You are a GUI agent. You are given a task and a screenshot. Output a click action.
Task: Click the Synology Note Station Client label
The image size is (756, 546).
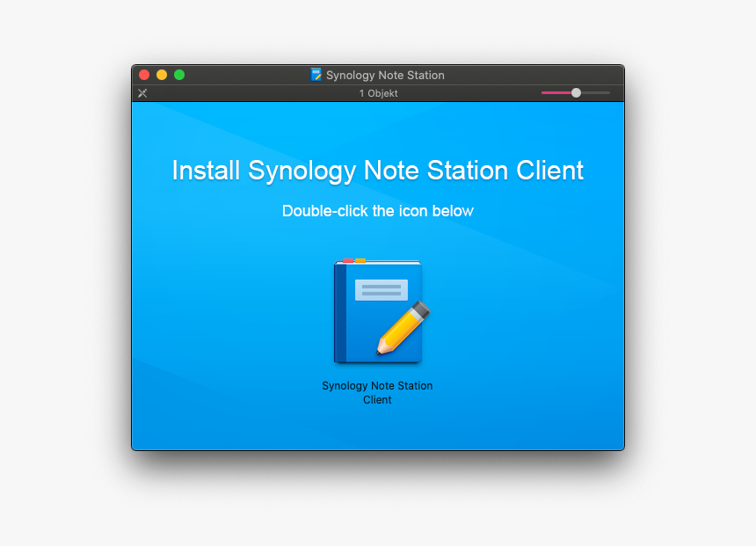(377, 393)
